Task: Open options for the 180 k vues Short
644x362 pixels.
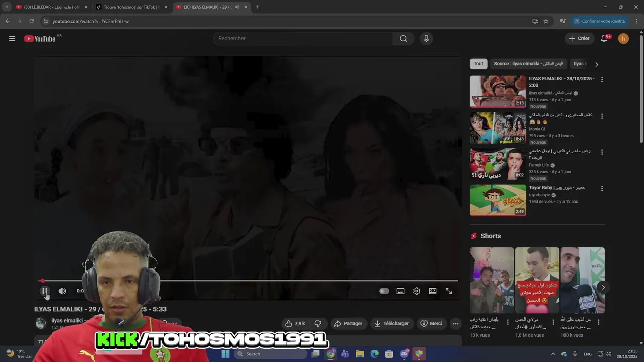Action: [x=599, y=322]
